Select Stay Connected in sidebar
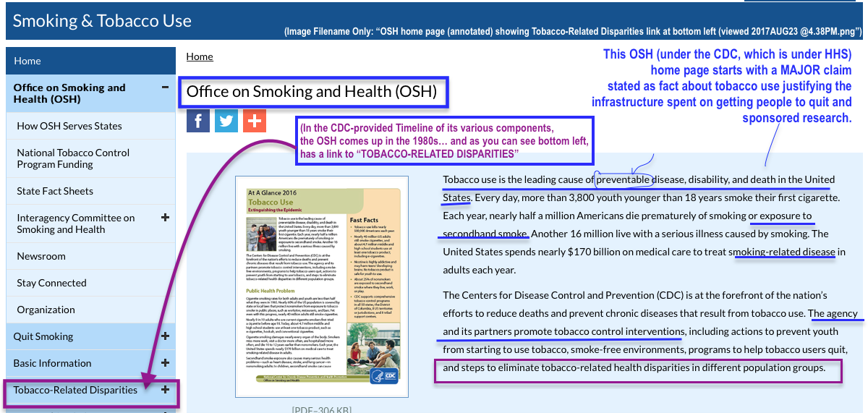The image size is (868, 413). [x=51, y=283]
